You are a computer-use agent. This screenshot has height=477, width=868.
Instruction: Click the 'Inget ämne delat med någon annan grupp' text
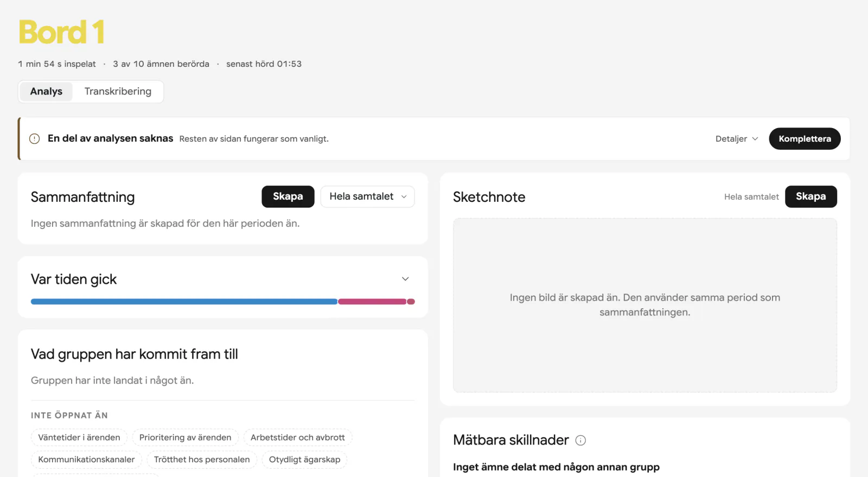(556, 467)
